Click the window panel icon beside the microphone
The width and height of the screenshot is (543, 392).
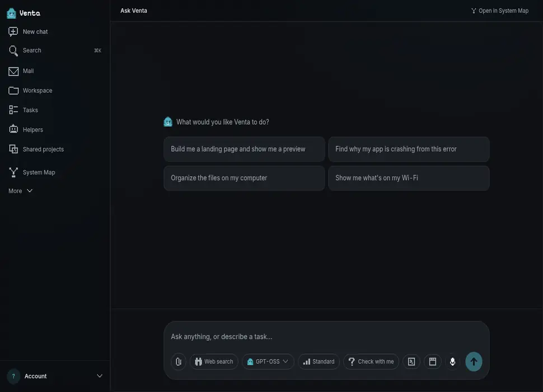(433, 362)
